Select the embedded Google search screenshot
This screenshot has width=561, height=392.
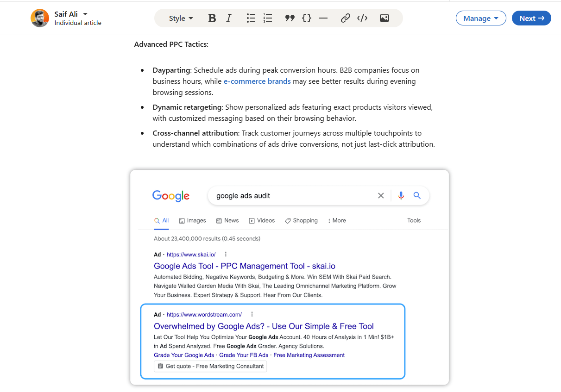(290, 277)
